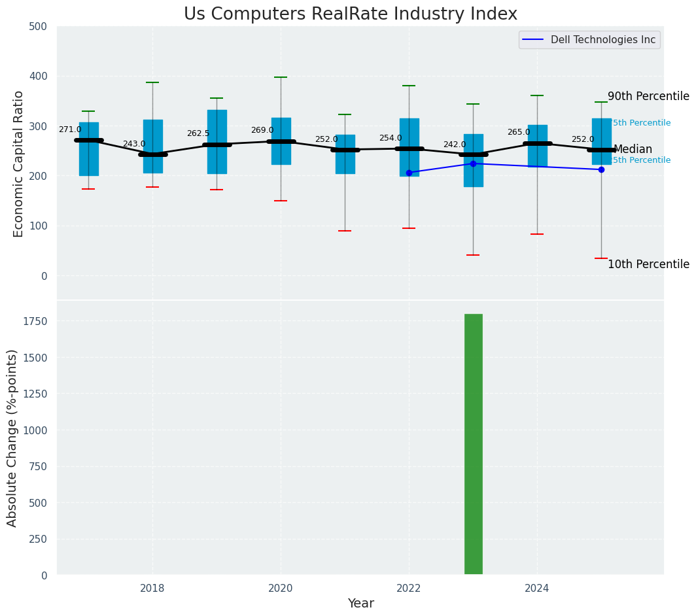
Task: Click the Economic Capital Ratio axis label
Action: 19,163
